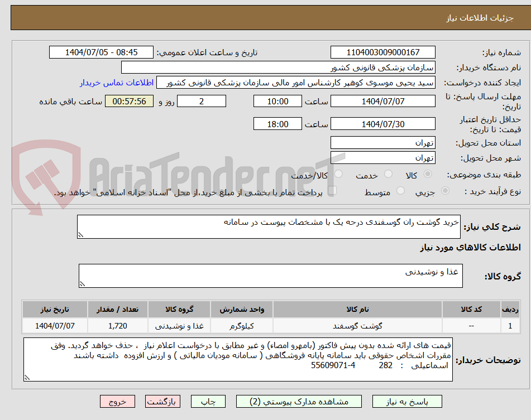
Task: Click the resize grip of شرح کلی نیاز box
Action: pos(80,235)
